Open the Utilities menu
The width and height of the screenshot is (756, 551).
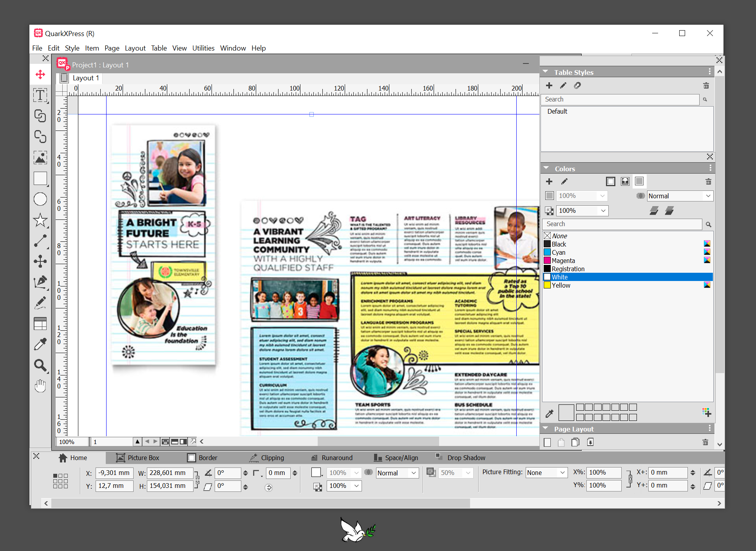[203, 48]
